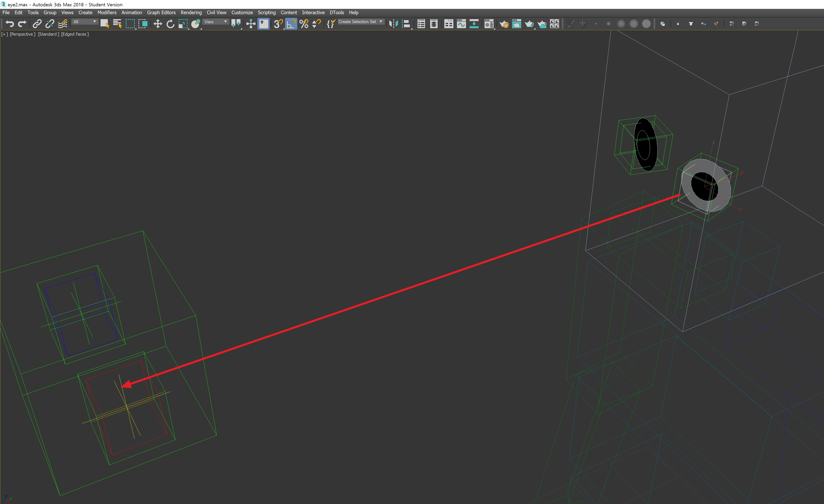Click the Undo arrow icon
The width and height of the screenshot is (824, 504).
[9, 24]
